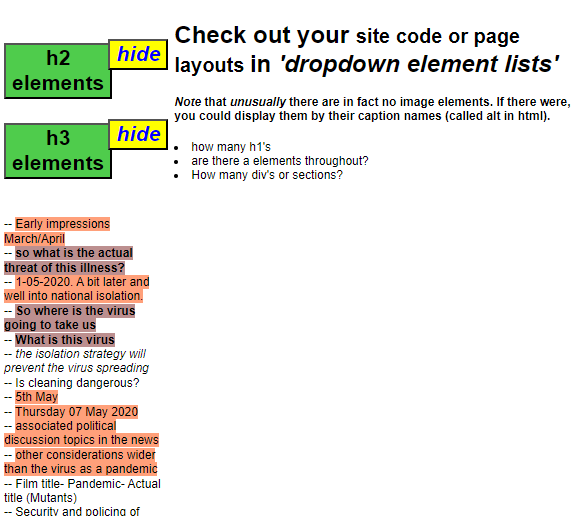Select 'other considerations wider than the virus'

point(81,462)
